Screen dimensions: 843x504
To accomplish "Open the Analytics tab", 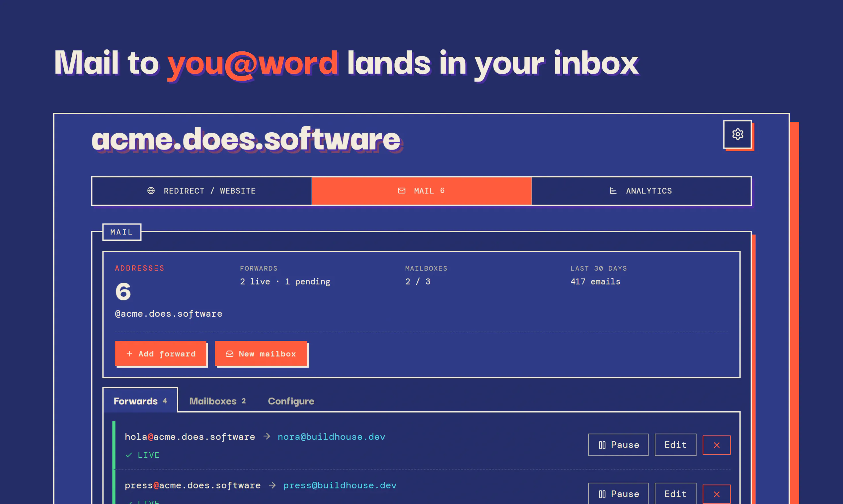I will coord(641,191).
